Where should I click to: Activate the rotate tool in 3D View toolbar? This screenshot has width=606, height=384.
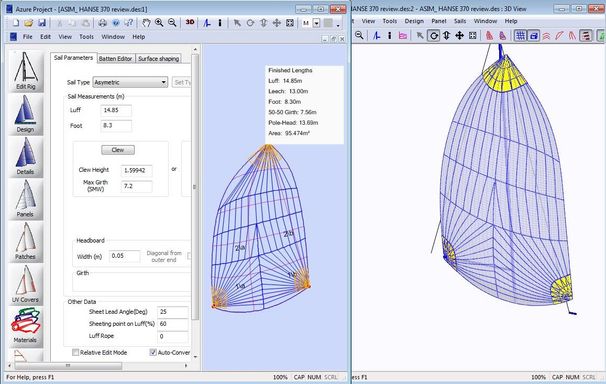pyautogui.click(x=434, y=36)
